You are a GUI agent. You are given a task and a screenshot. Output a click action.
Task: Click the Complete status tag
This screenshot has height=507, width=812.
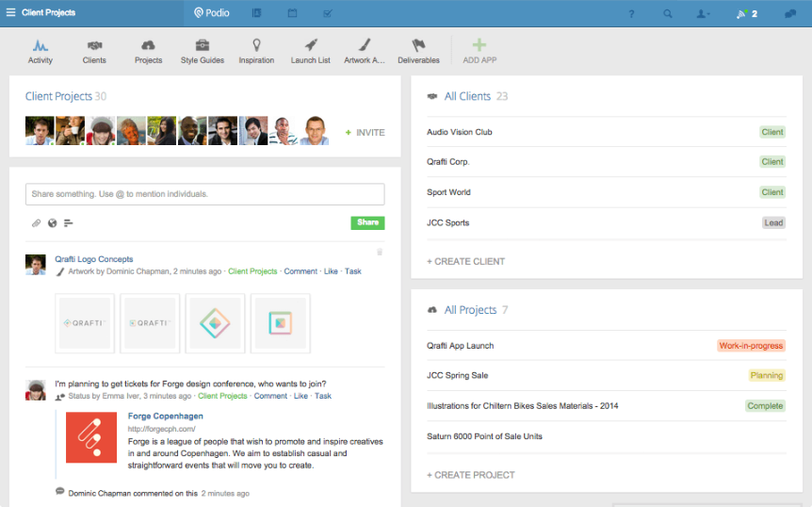pos(765,406)
